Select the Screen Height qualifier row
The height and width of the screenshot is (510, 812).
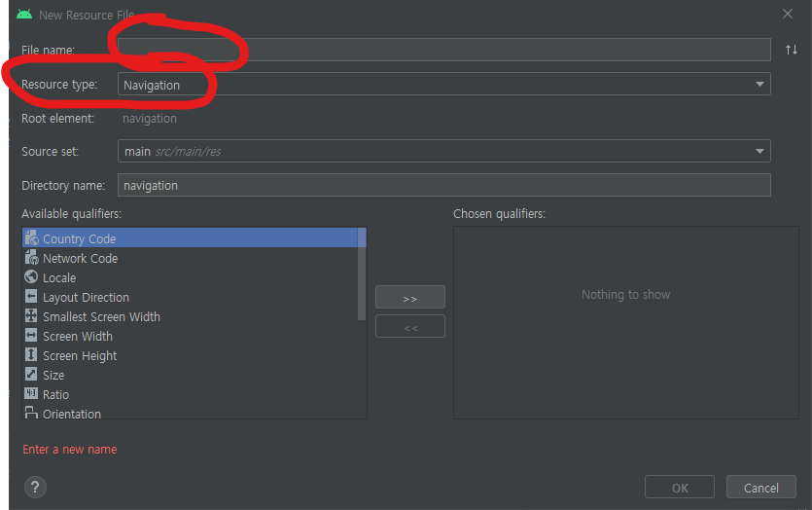[191, 355]
